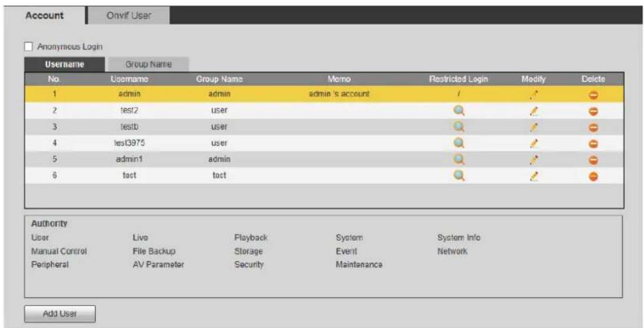Select the Group Name sub-tab
This screenshot has width=644, height=328.
point(148,64)
